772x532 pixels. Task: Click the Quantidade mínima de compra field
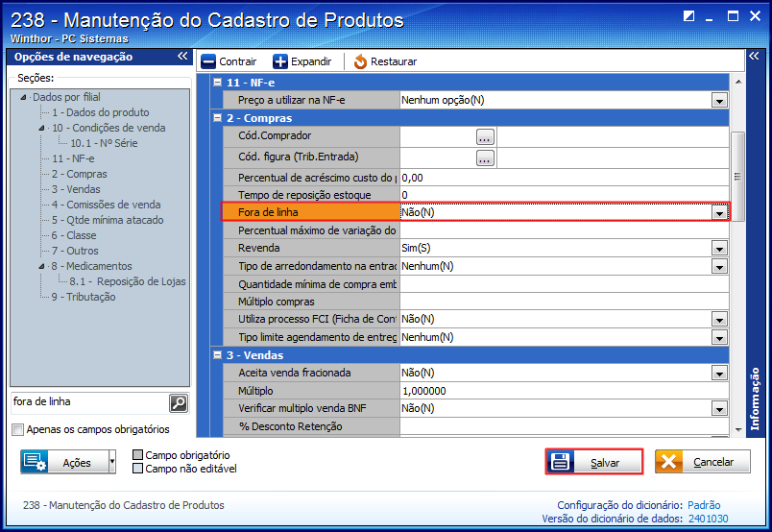tap(565, 284)
